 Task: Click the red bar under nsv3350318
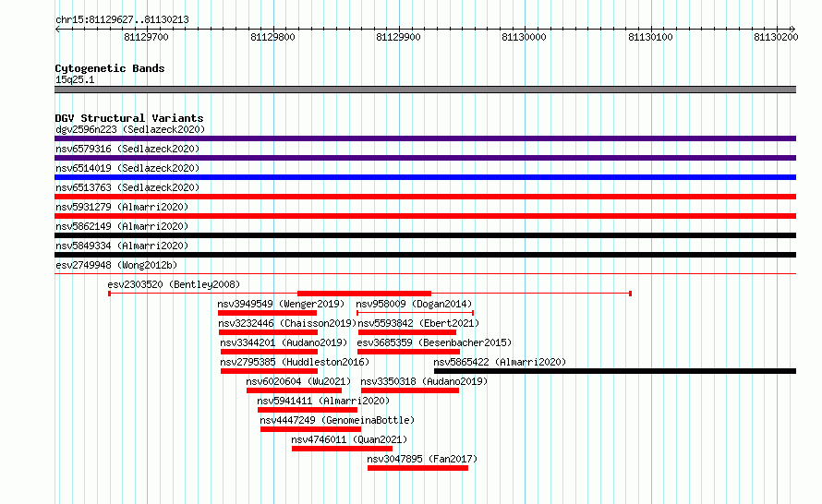pos(410,390)
